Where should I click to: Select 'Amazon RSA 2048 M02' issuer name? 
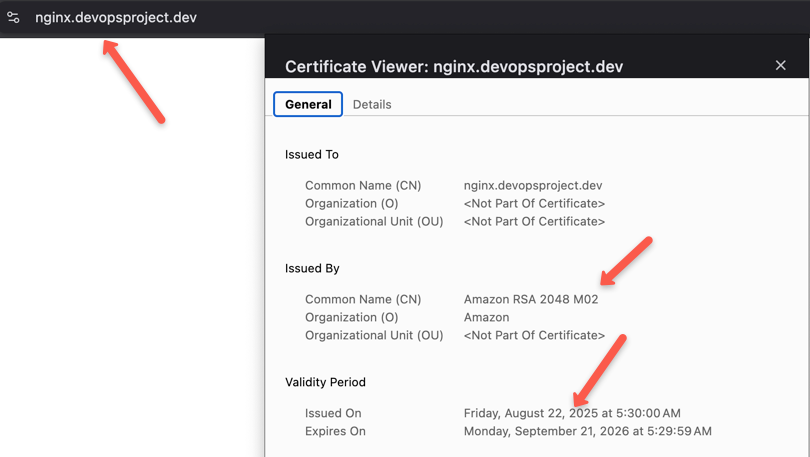[x=531, y=300]
